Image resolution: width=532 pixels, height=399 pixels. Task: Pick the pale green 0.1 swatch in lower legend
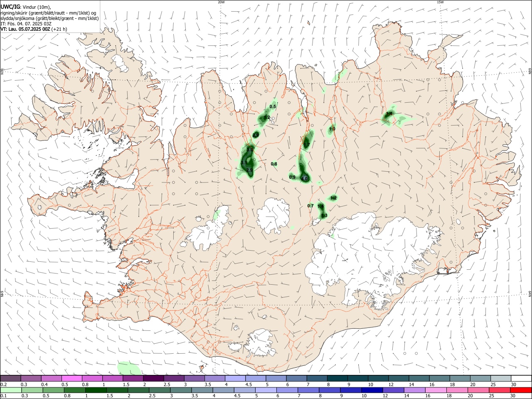[11, 390]
